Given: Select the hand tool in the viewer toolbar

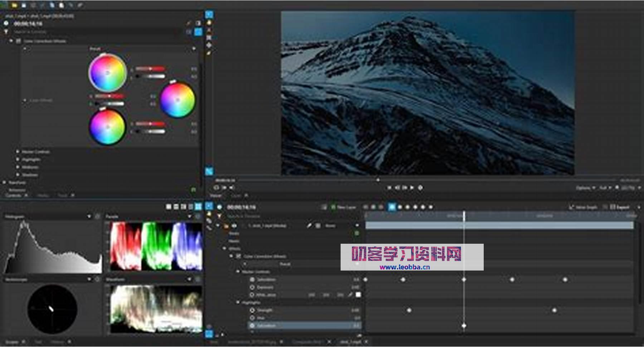Looking at the screenshot, I should [209, 22].
